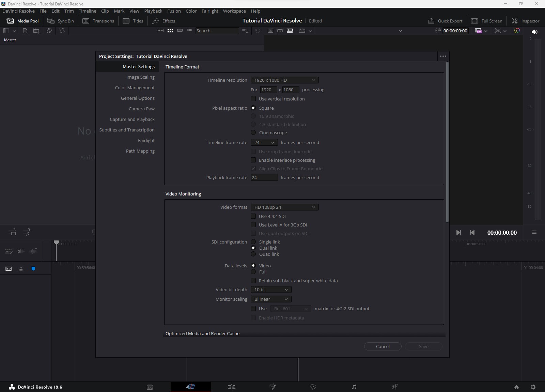Open the Media page at bottom

tap(150, 387)
